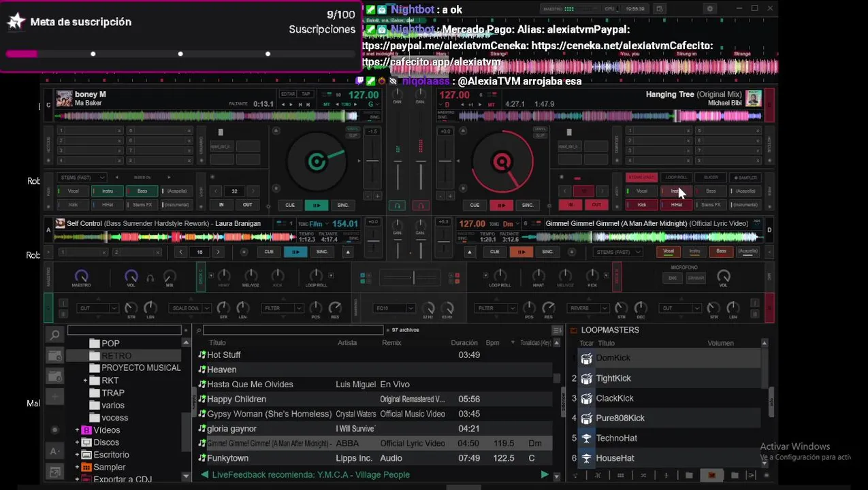Trigger the ClackKick sample pad icon
868x490 pixels.
click(586, 398)
